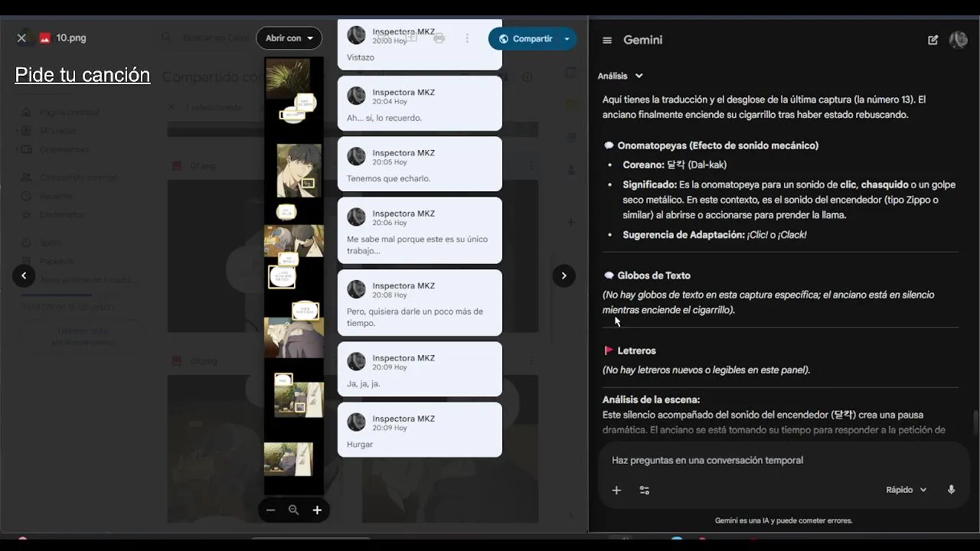Image resolution: width=980 pixels, height=551 pixels.
Task: Select the 'Ja, ja, ja.' comment
Action: (420, 369)
